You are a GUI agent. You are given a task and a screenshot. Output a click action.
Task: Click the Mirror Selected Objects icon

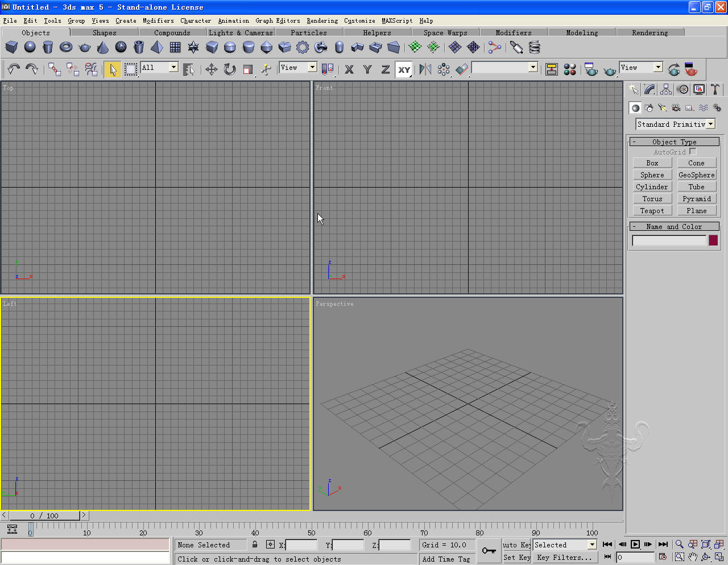425,69
